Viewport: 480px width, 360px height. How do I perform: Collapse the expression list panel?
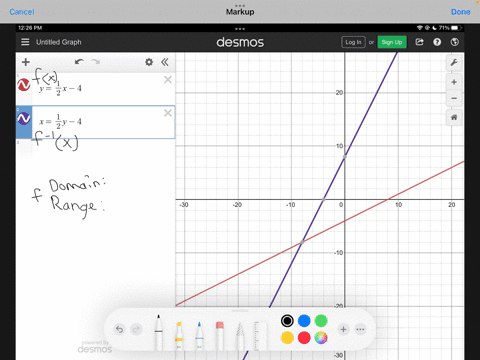coord(165,62)
